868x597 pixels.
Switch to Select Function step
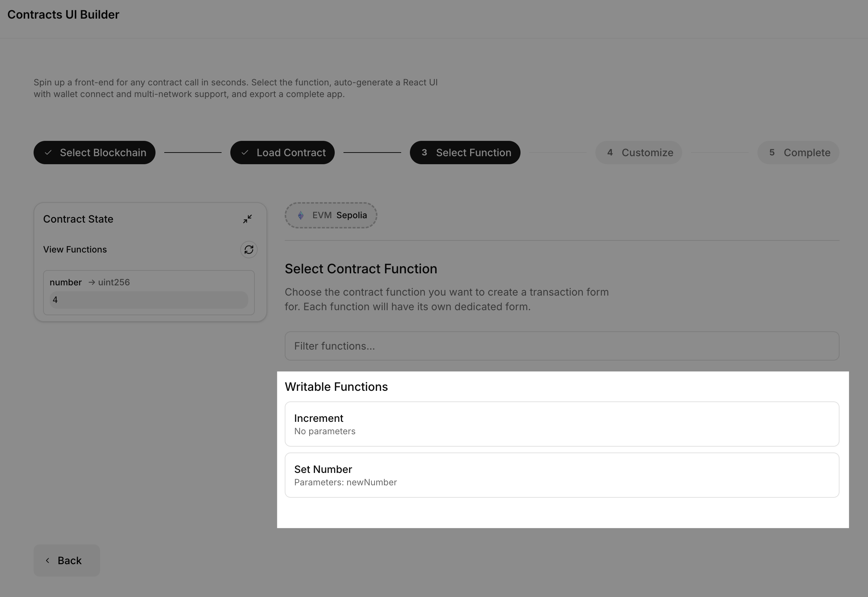coord(465,152)
